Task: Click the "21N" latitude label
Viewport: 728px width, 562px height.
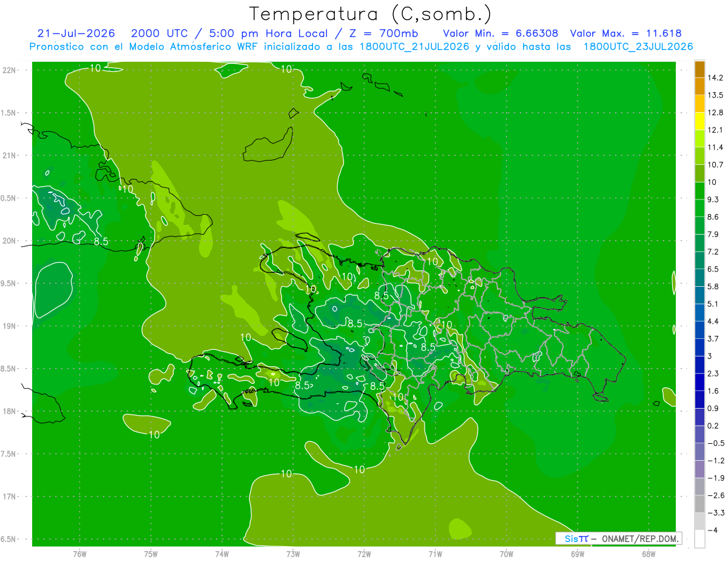Action: [10, 156]
